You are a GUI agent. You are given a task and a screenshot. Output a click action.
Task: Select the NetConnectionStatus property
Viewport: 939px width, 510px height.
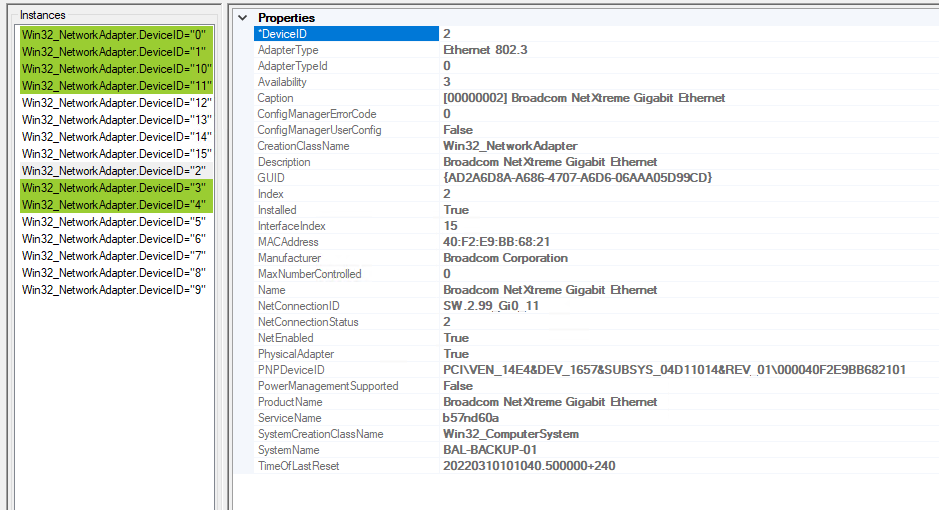click(x=308, y=322)
